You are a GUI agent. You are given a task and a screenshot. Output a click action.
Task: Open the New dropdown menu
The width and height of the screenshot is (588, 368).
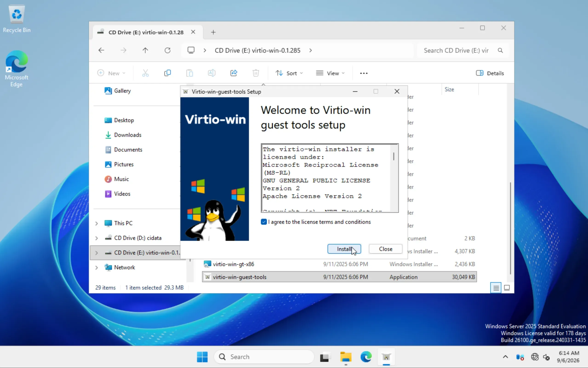tap(111, 73)
